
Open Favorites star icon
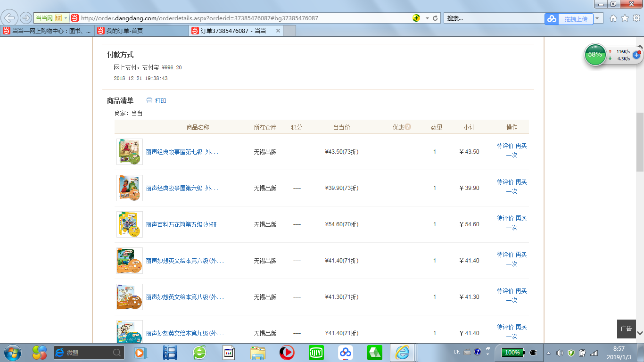tap(625, 18)
